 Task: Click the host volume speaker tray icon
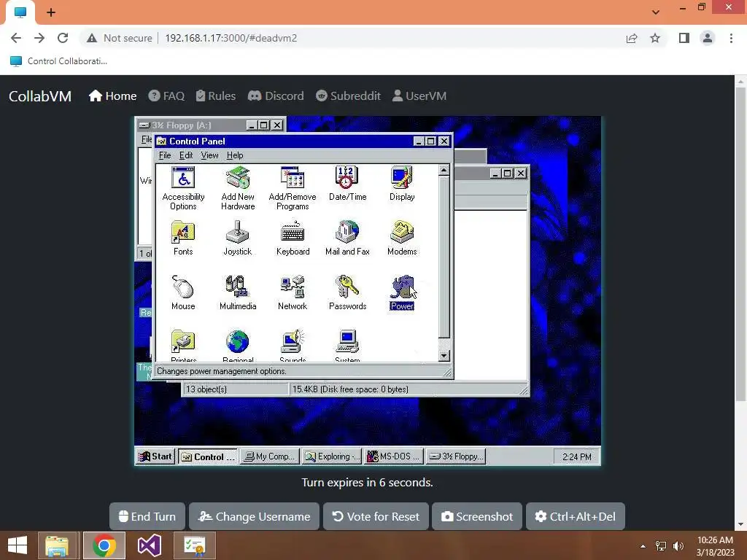678,546
